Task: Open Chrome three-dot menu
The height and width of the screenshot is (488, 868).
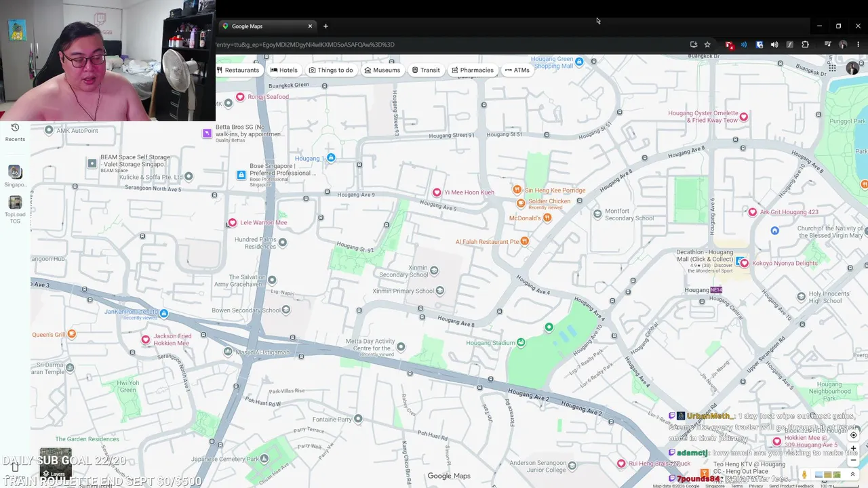Action: tap(858, 45)
